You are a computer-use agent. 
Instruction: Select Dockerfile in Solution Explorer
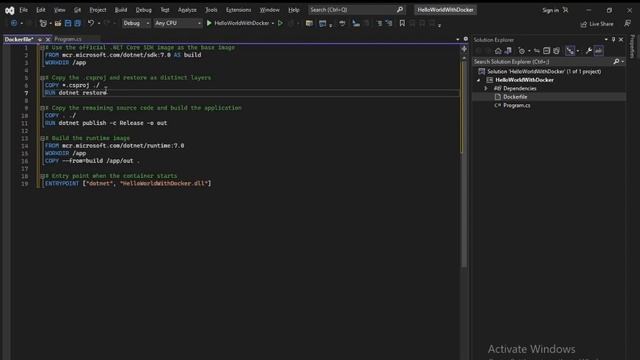(515, 97)
